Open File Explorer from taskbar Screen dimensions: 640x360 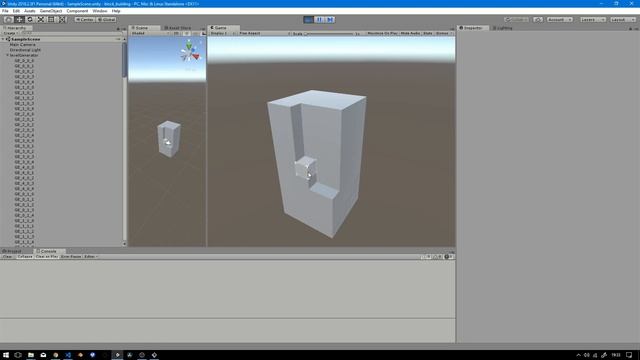(x=31, y=355)
